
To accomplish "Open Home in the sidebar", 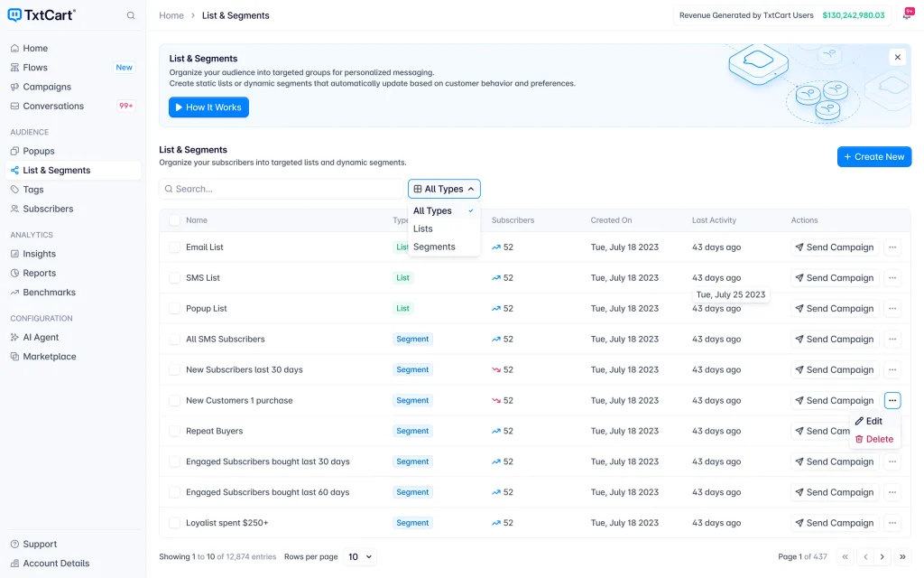I will (x=73, y=49).
